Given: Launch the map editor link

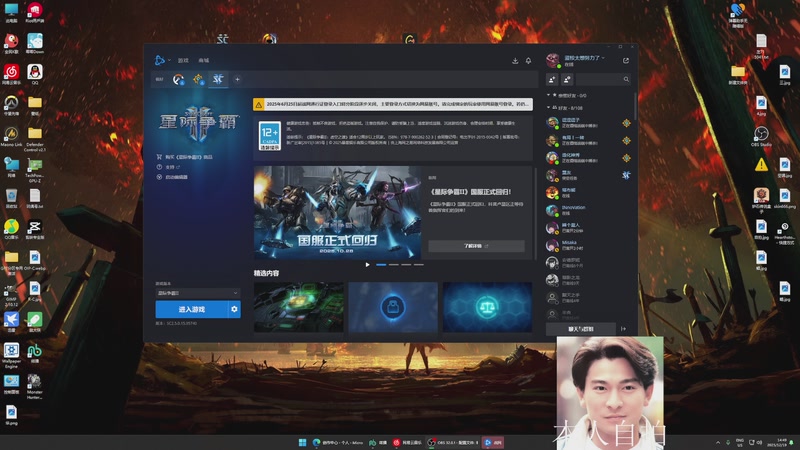Looking at the screenshot, I should [x=172, y=177].
